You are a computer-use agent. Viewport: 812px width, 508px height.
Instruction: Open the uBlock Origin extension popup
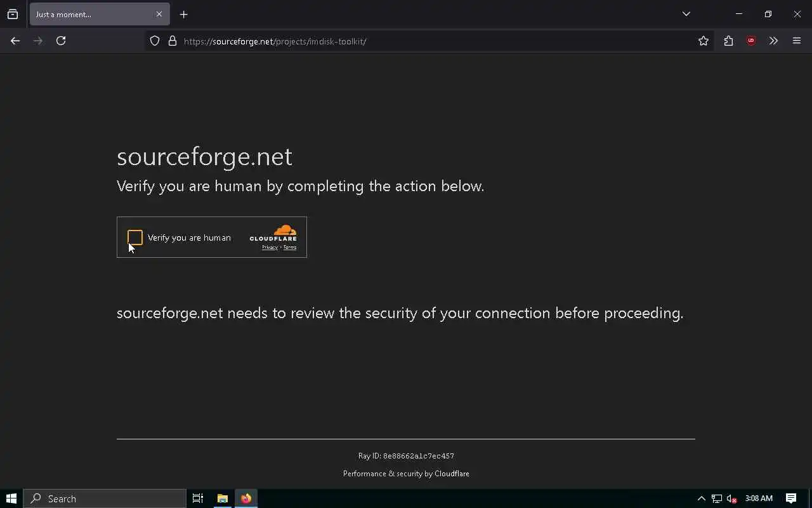click(751, 41)
